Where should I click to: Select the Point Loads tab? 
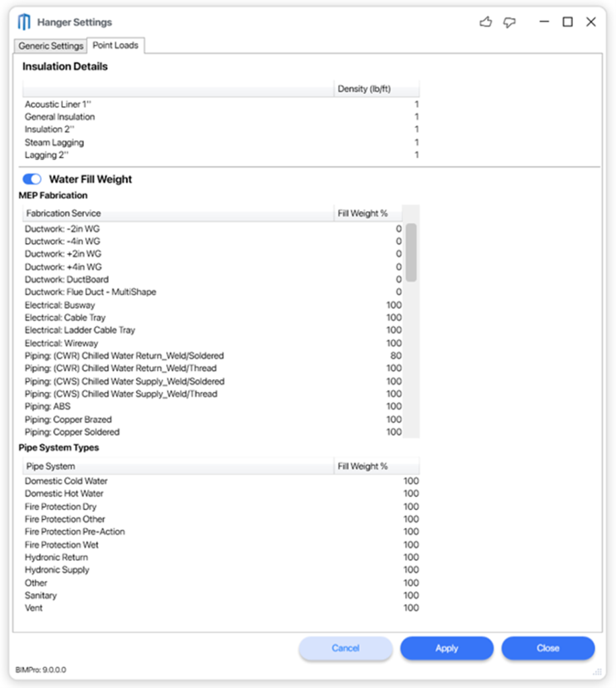tap(116, 46)
